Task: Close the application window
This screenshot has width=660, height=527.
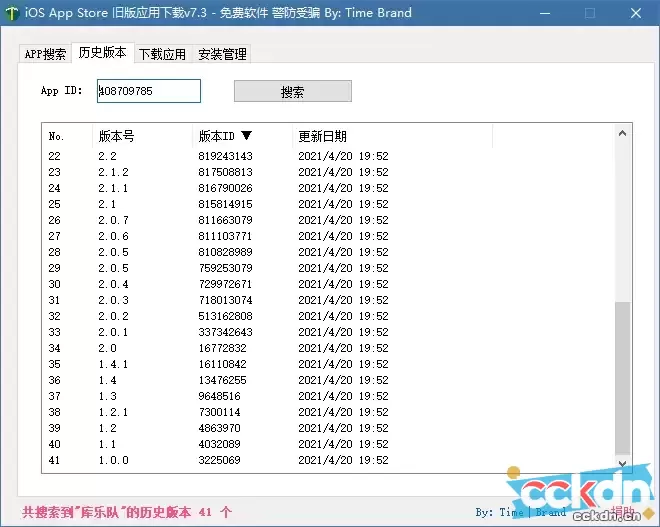Action: pyautogui.click(x=636, y=13)
